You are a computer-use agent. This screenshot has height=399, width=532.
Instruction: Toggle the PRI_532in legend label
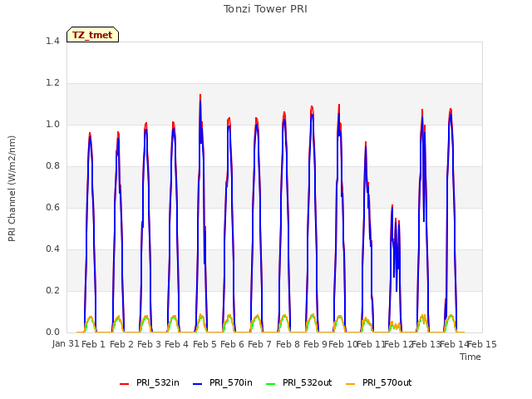pos(157,382)
